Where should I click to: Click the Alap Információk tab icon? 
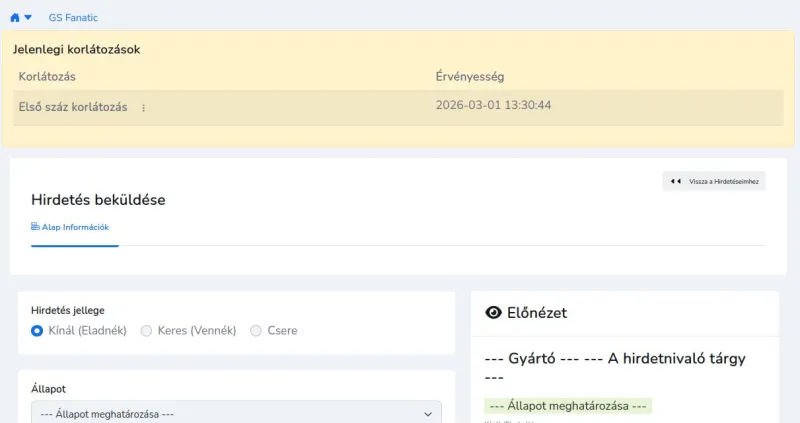tap(36, 227)
